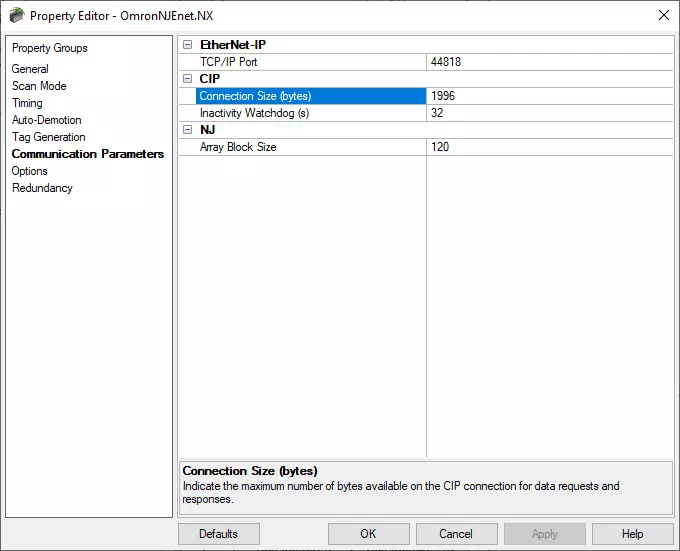The height and width of the screenshot is (551, 680).
Task: Click the Defaults button
Action: click(x=219, y=534)
